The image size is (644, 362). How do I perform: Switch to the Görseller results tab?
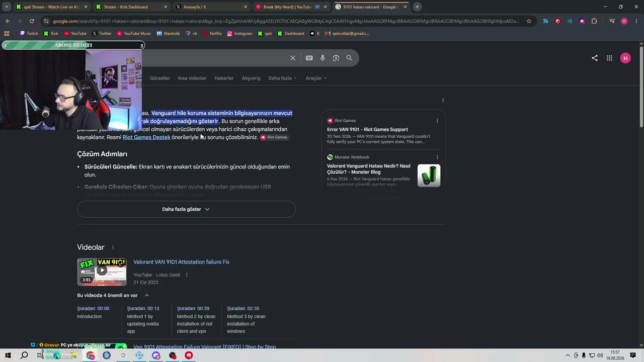[x=160, y=78]
